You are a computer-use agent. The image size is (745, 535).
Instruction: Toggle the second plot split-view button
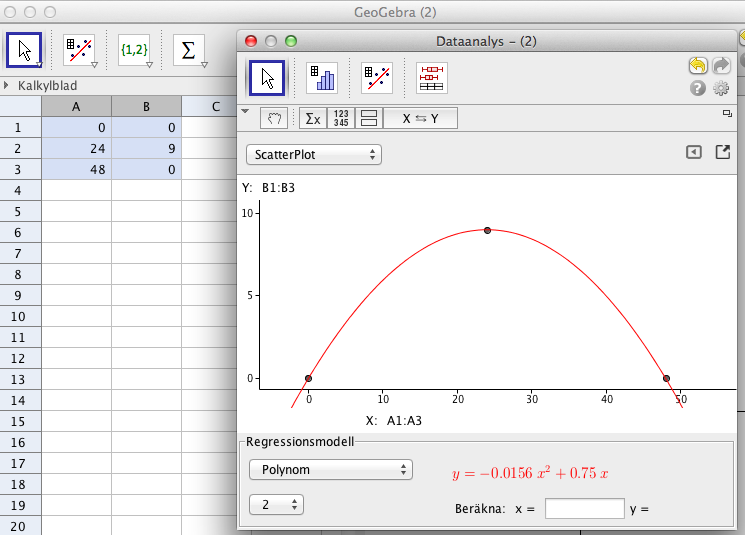coord(369,118)
